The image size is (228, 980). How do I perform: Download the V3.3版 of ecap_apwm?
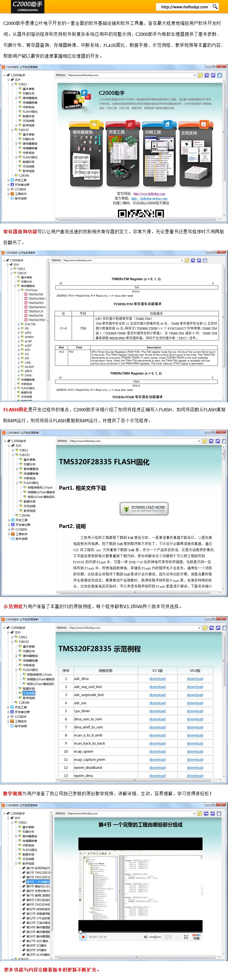[x=157, y=752]
